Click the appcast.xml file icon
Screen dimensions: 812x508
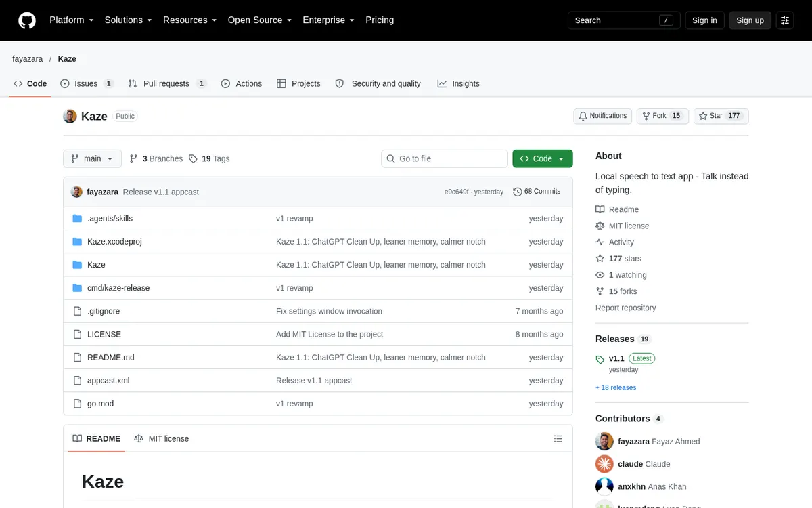pyautogui.click(x=77, y=381)
